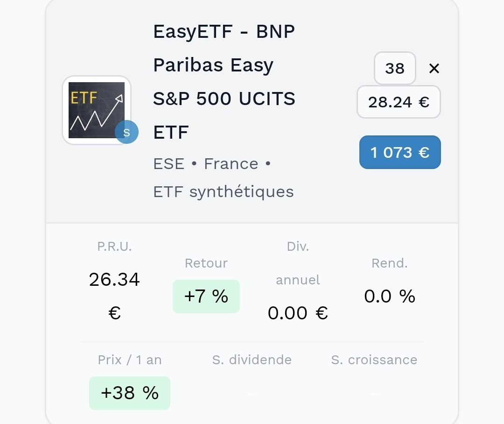Click the +38 % one-year price badge
The height and width of the screenshot is (424, 504).
point(130,393)
